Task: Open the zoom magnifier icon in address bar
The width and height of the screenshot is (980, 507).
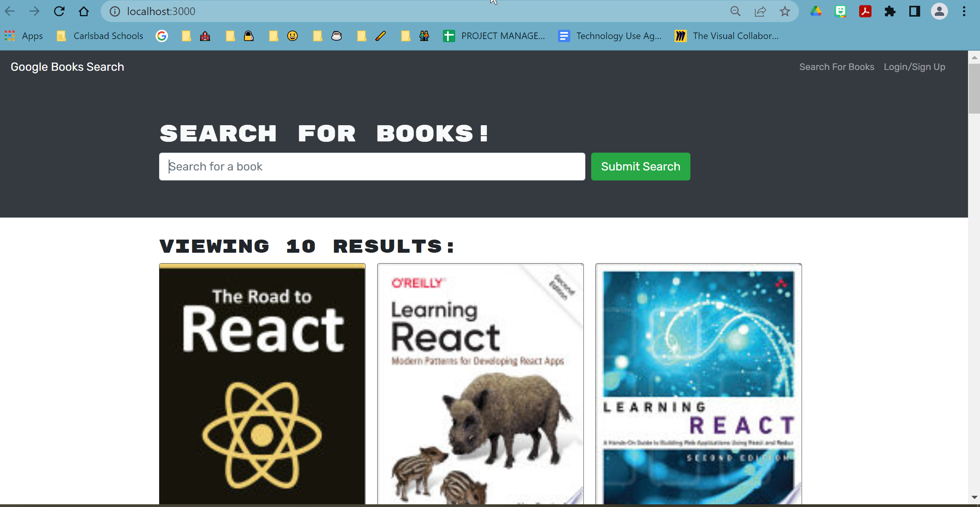Action: click(x=735, y=11)
